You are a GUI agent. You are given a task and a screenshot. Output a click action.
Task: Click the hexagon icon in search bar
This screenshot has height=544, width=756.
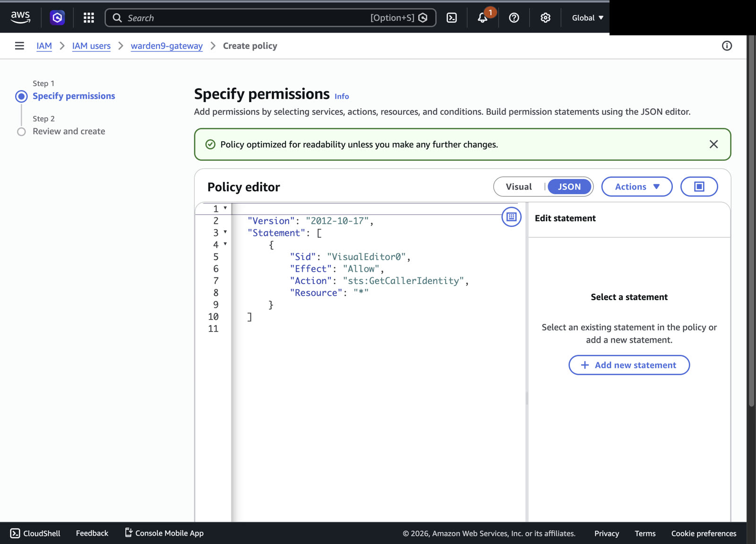[423, 18]
